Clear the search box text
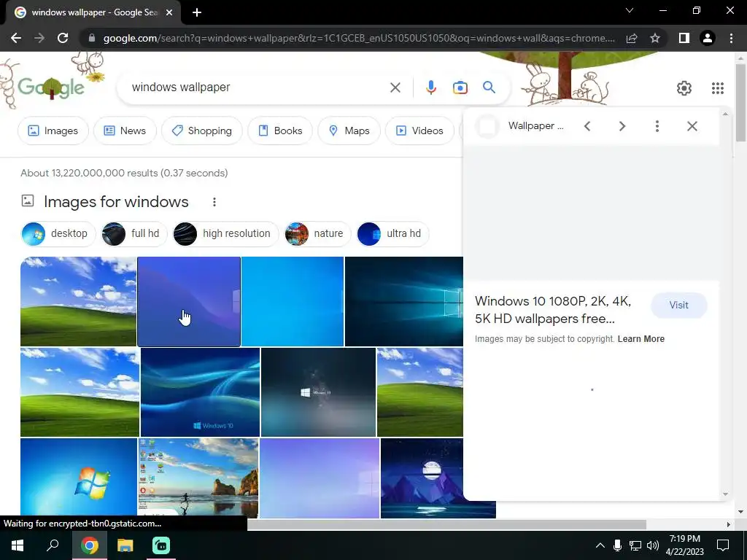This screenshot has height=560, width=747. tap(395, 87)
